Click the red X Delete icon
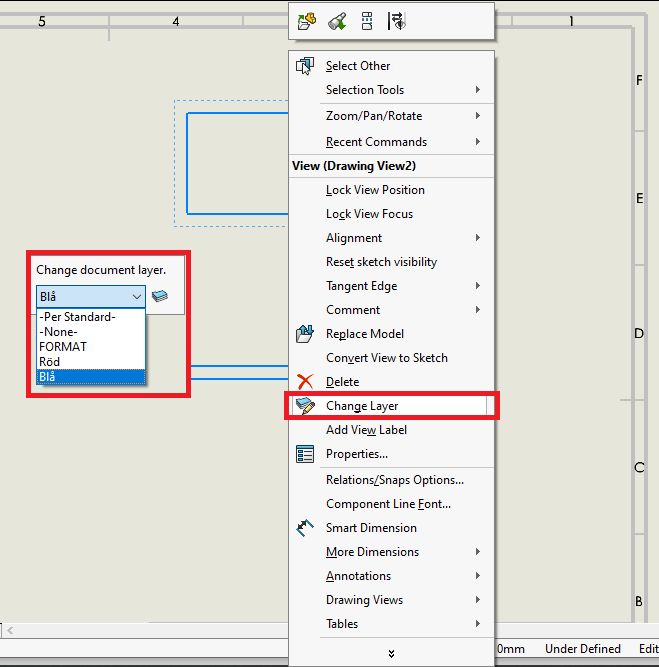 pyautogui.click(x=305, y=382)
